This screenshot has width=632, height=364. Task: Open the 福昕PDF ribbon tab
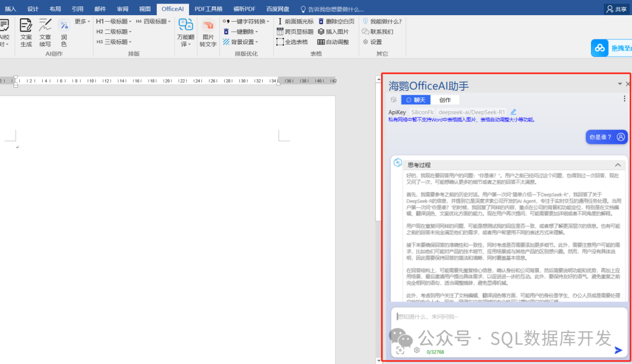[244, 9]
